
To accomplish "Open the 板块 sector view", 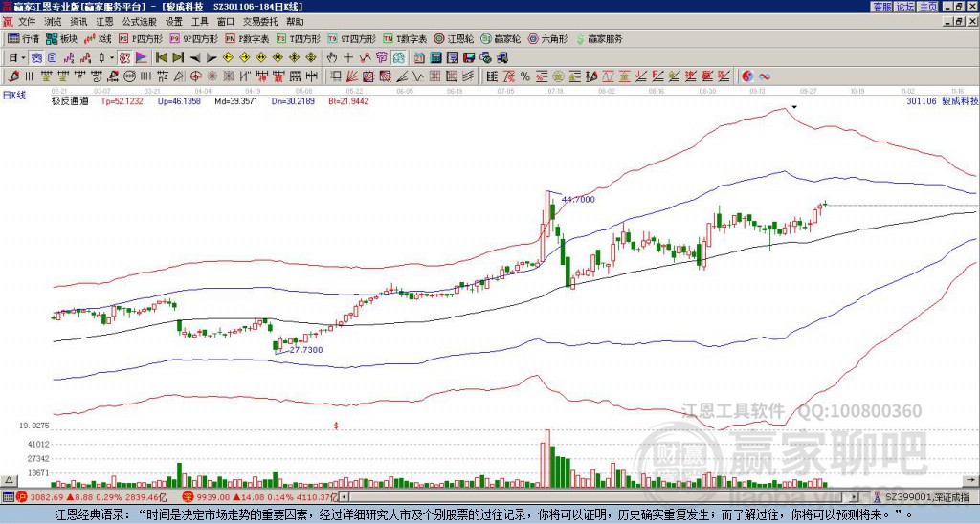I will (62, 38).
